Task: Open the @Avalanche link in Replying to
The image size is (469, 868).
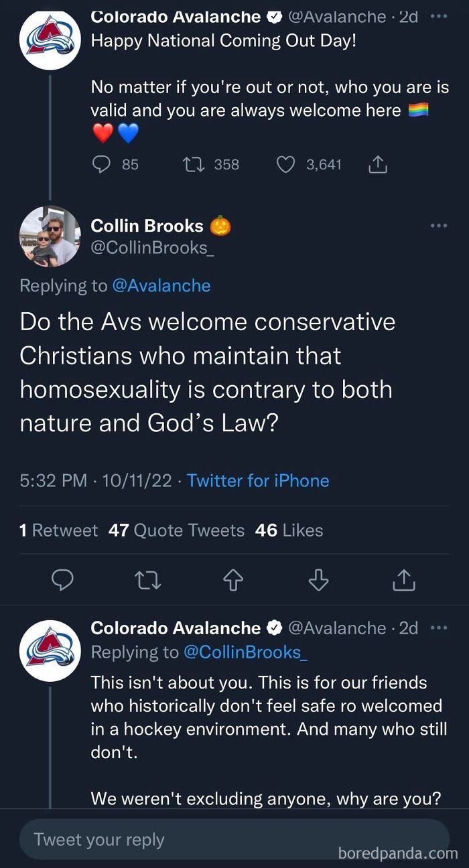Action: coord(161,286)
